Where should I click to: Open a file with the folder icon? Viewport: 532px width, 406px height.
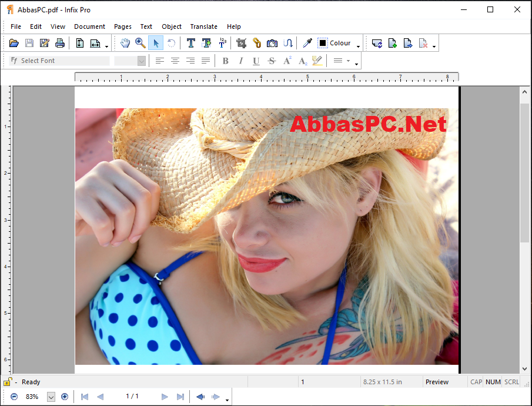coord(14,43)
